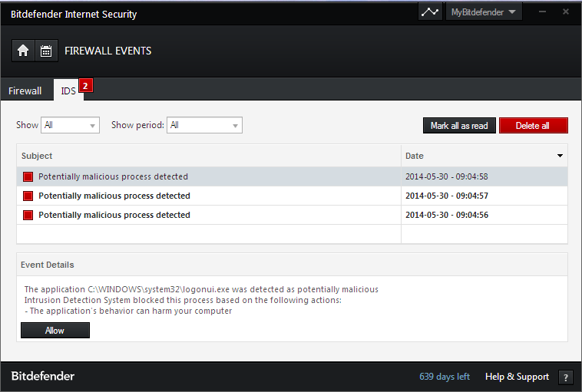The height and width of the screenshot is (392, 582).
Task: Click date 2014-05-30 - 09:04:57
Action: click(x=447, y=196)
